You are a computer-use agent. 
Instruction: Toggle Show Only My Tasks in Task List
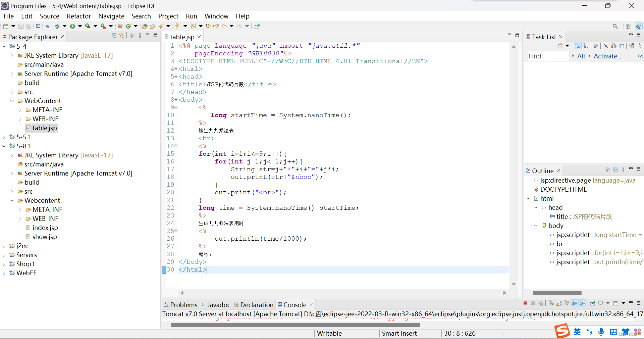[614, 46]
